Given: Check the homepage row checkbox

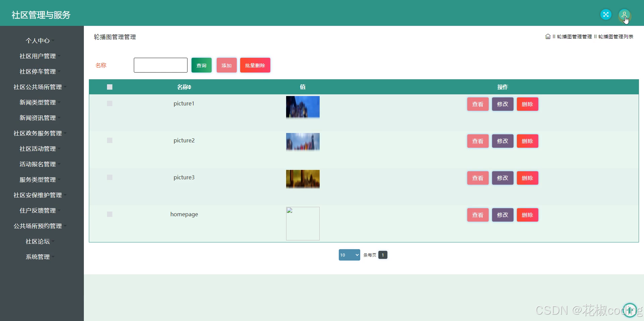Looking at the screenshot, I should [110, 214].
